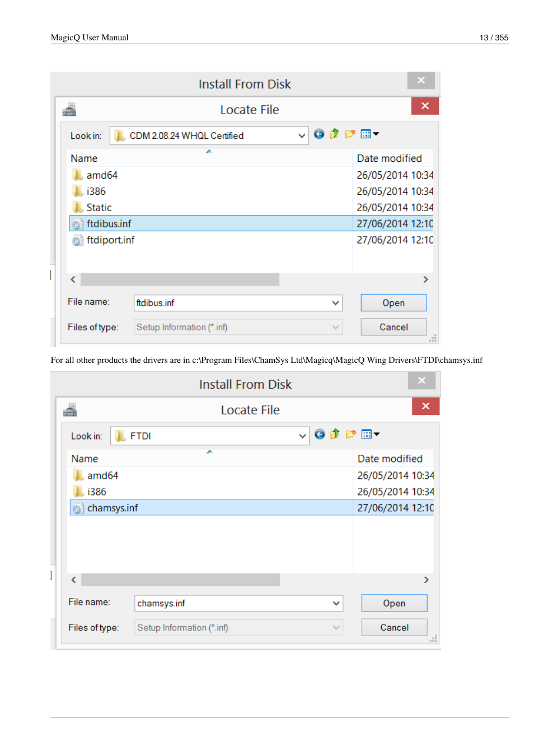Open the File name dropdown containing ftdibus.inf
534x756 pixels.
pos(335,303)
